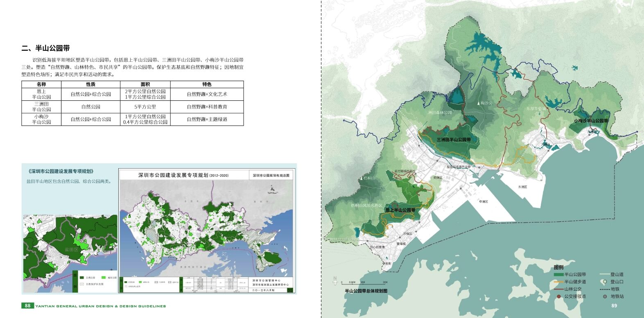Click table header cell "特色"
Image resolution: width=644 pixels, height=318 pixels.
pos(207,84)
